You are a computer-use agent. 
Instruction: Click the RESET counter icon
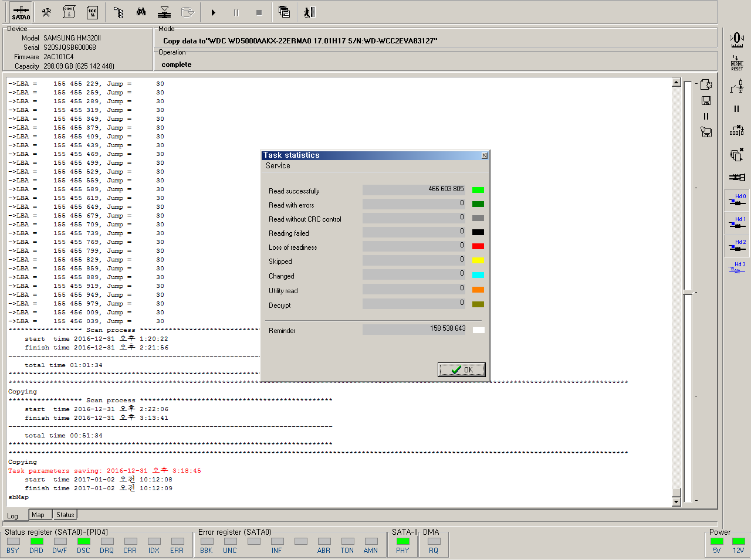tap(737, 63)
